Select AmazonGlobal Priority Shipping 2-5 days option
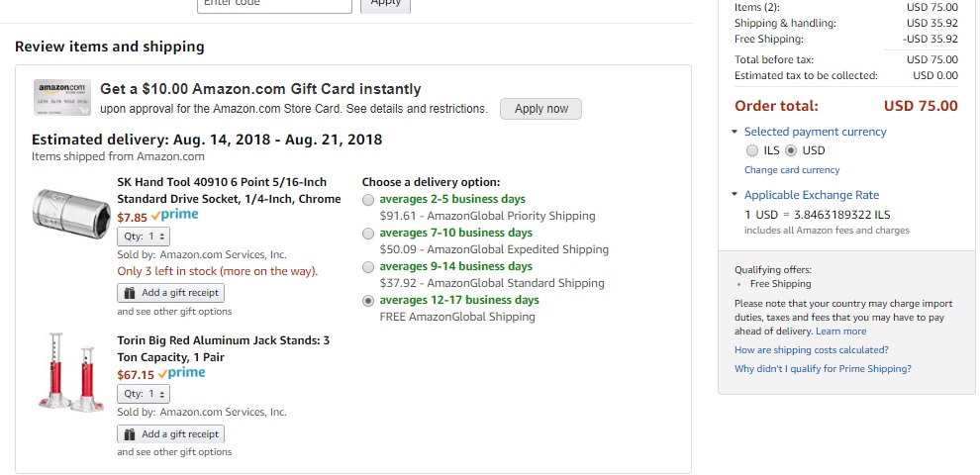 [x=368, y=200]
